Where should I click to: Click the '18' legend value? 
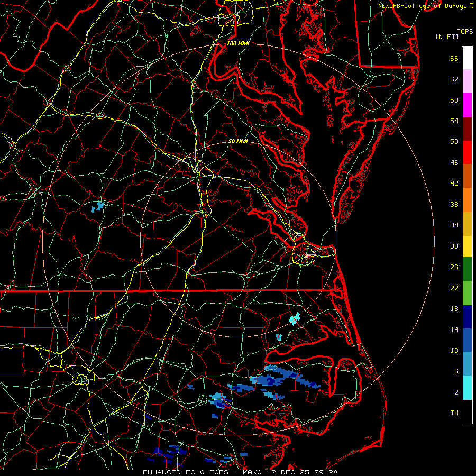pyautogui.click(x=454, y=309)
